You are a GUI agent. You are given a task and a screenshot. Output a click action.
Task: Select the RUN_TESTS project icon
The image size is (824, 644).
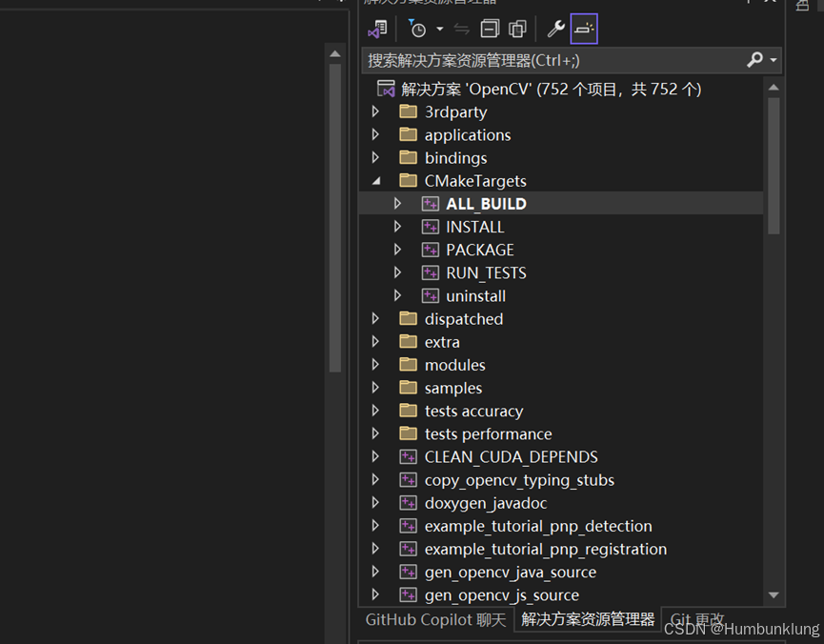pos(431,273)
